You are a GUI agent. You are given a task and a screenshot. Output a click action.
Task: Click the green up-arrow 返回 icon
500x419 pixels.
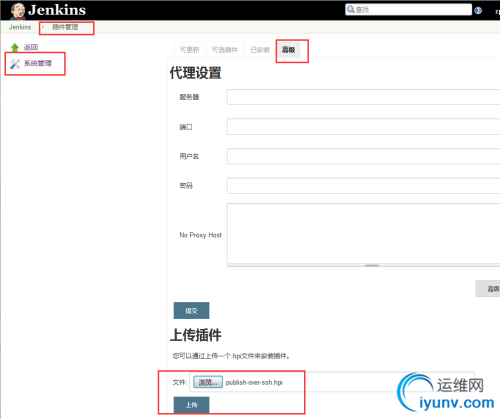15,47
